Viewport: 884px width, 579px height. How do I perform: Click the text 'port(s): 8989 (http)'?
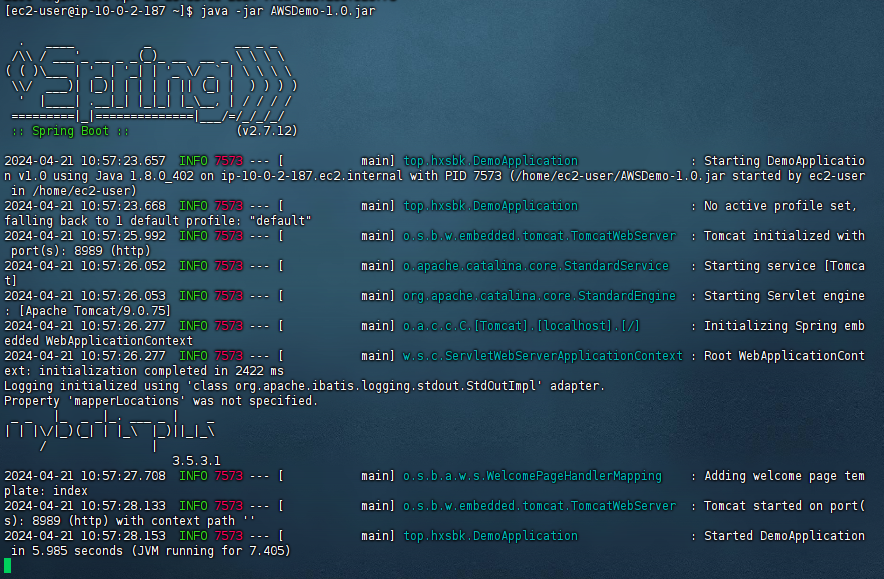81,251
